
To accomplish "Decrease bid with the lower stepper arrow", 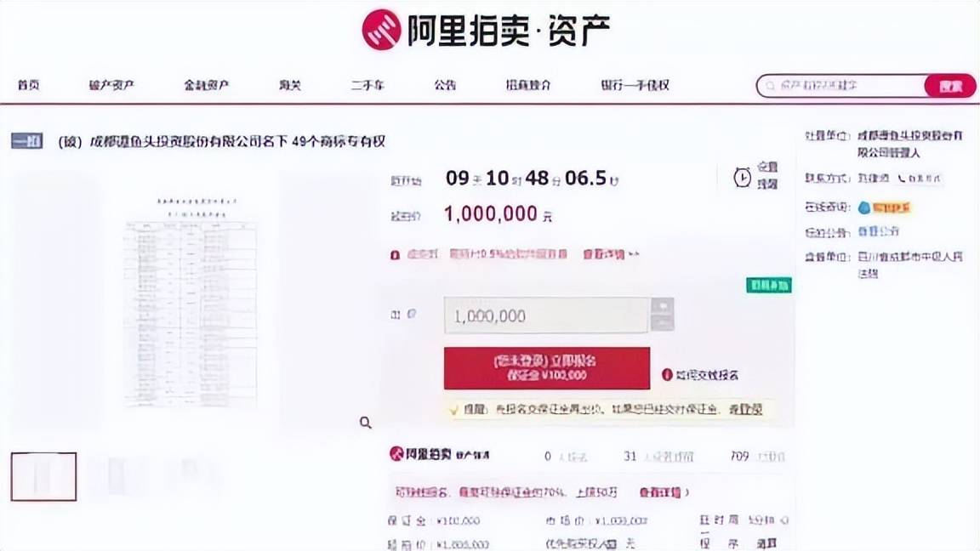I will click(663, 323).
